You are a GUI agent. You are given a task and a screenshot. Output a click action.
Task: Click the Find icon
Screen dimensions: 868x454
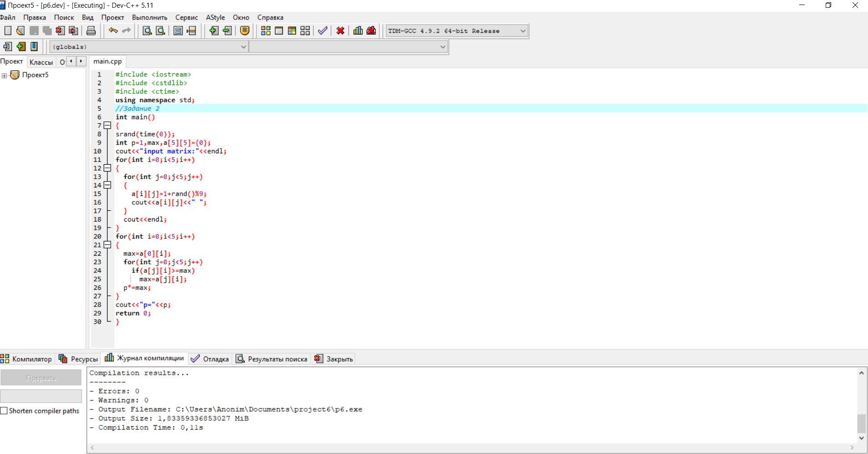click(147, 30)
